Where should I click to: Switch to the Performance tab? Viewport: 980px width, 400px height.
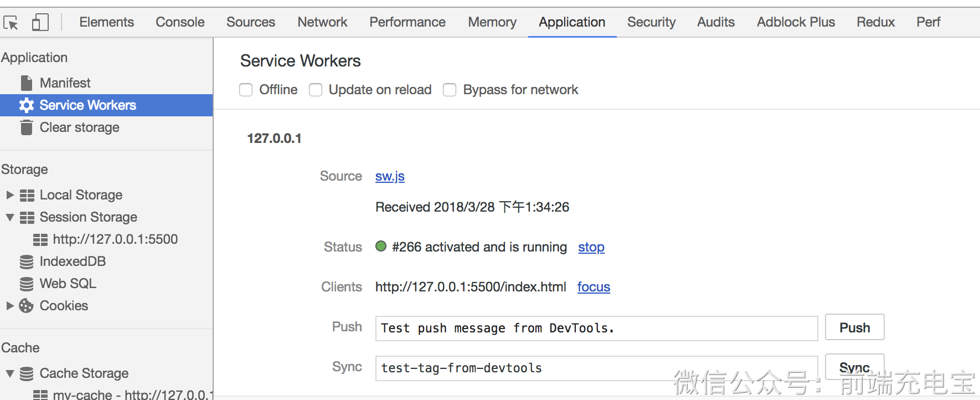click(x=408, y=22)
